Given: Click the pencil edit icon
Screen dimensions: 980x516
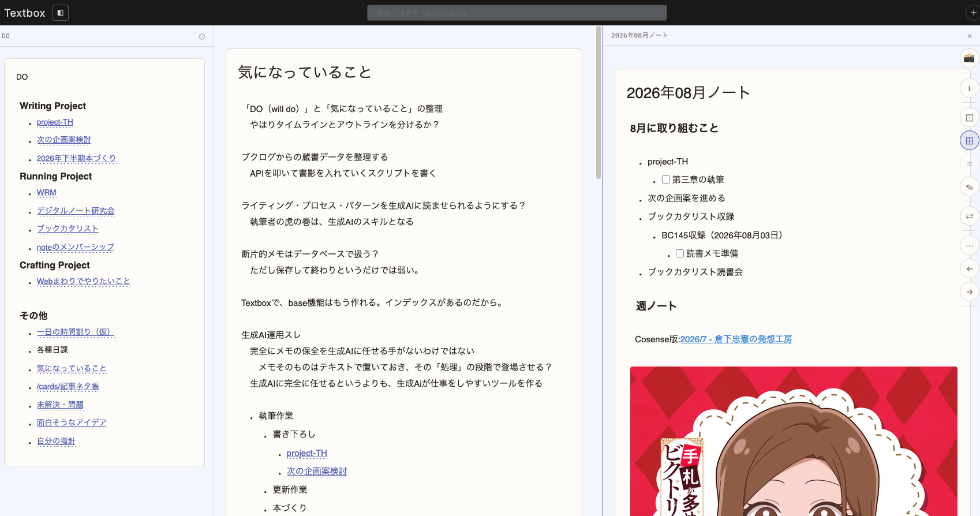Looking at the screenshot, I should tap(969, 187).
